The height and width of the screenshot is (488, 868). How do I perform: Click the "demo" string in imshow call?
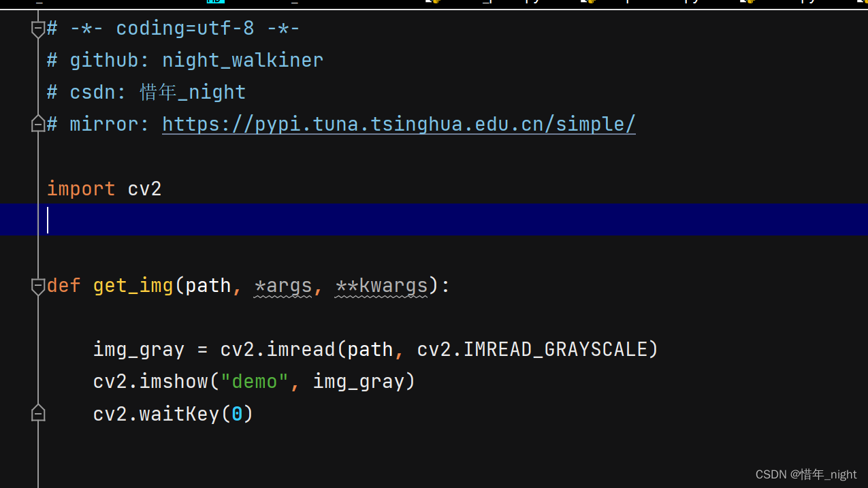click(255, 381)
